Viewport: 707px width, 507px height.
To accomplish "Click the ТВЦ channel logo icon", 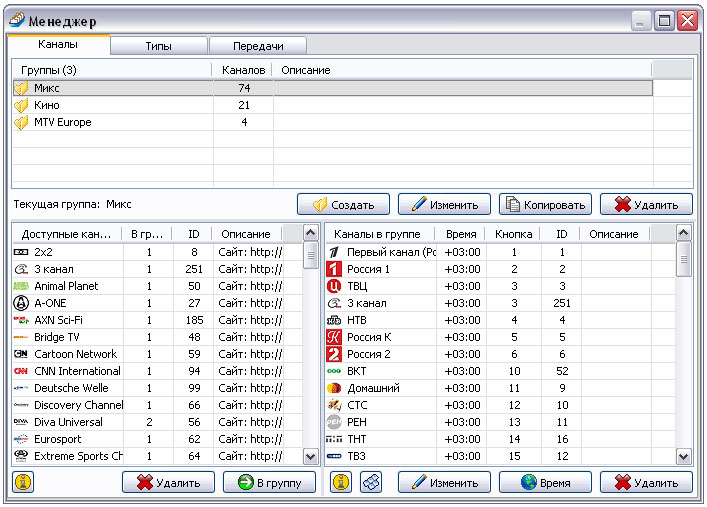I will pyautogui.click(x=334, y=286).
